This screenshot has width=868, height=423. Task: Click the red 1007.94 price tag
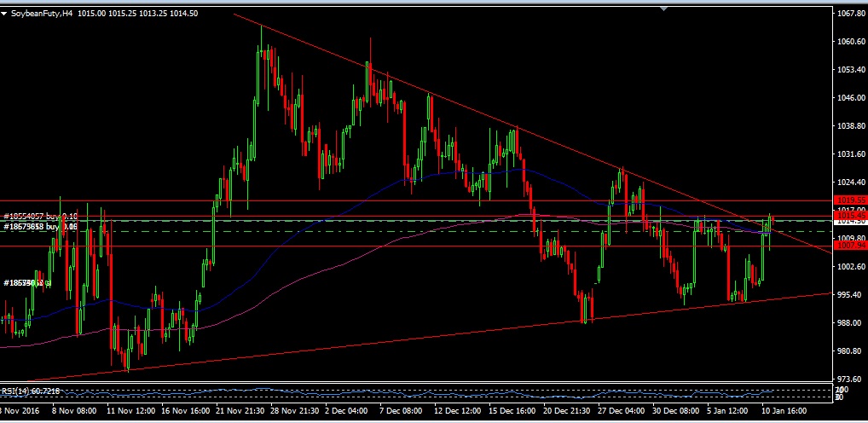849,246
